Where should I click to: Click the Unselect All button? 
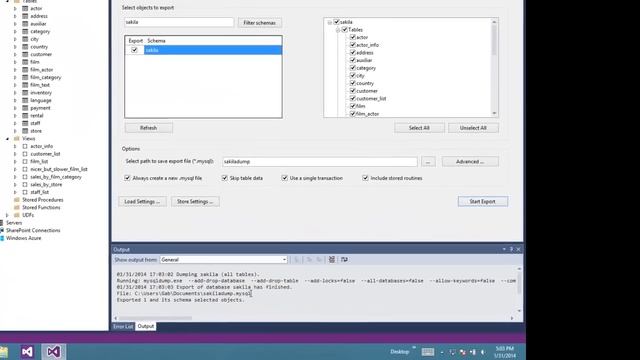tap(473, 128)
